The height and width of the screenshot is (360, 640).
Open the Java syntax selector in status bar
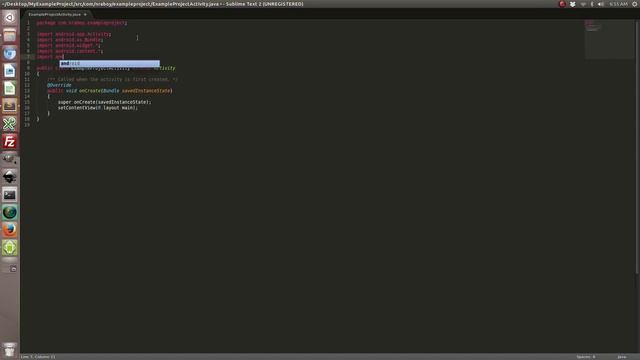(622, 357)
